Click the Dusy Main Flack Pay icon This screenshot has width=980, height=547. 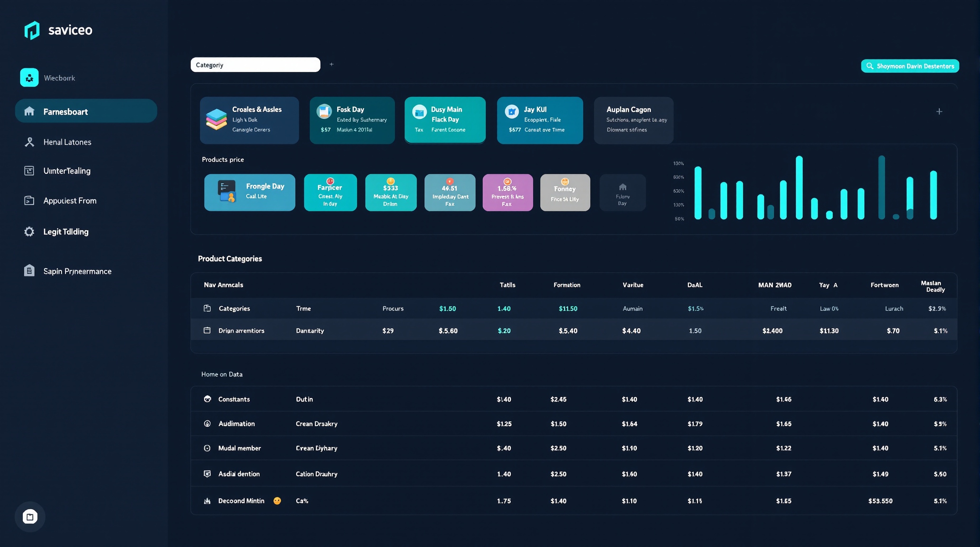point(419,112)
